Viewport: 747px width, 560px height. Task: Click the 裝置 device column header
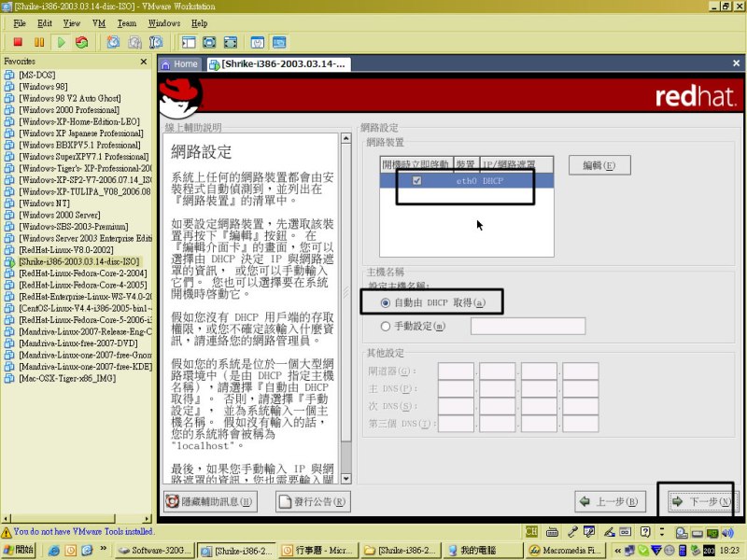465,164
